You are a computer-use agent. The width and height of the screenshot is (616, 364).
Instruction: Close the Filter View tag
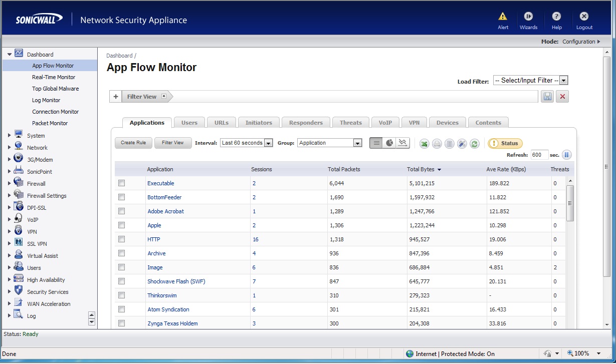pyautogui.click(x=163, y=96)
